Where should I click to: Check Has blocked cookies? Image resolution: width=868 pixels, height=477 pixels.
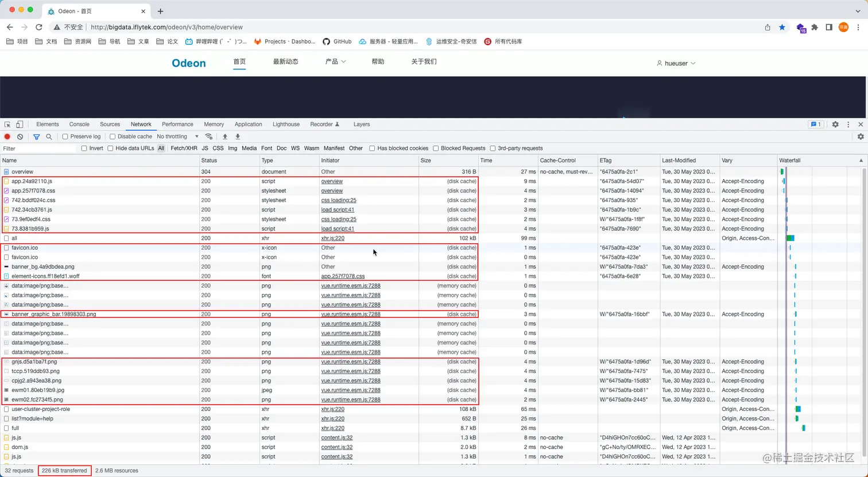372,148
